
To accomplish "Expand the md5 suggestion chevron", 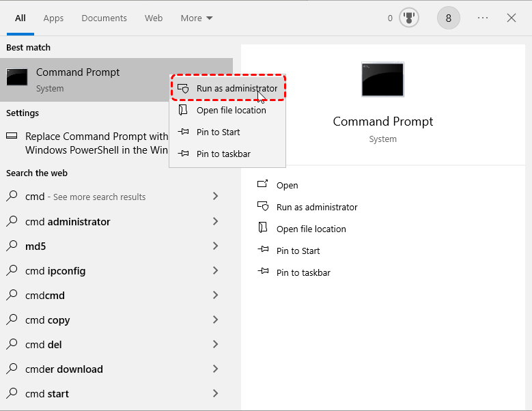I will pos(215,246).
